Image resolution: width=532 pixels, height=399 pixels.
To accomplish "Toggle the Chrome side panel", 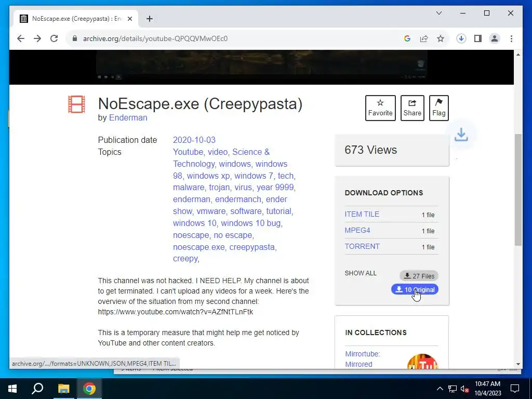I will [x=478, y=38].
